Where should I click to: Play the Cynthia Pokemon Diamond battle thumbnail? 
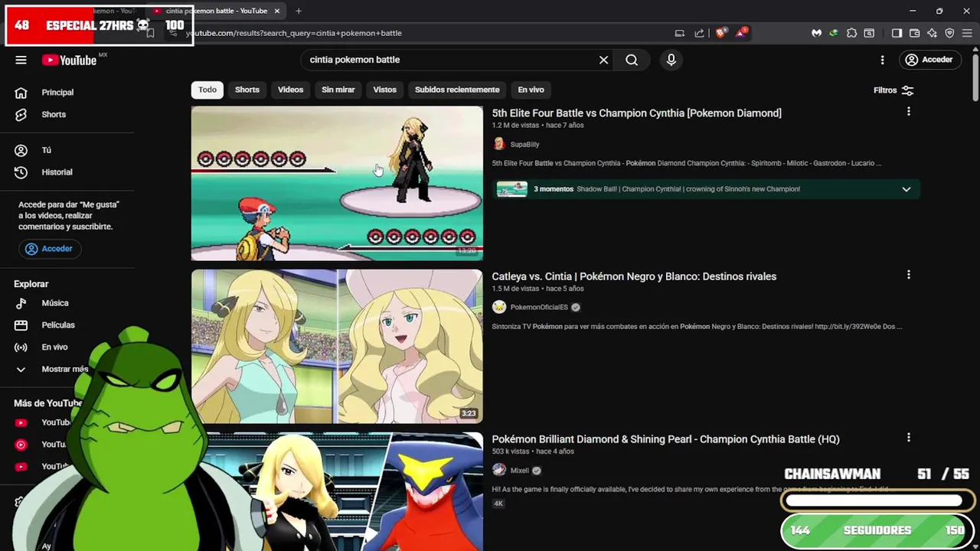point(337,183)
